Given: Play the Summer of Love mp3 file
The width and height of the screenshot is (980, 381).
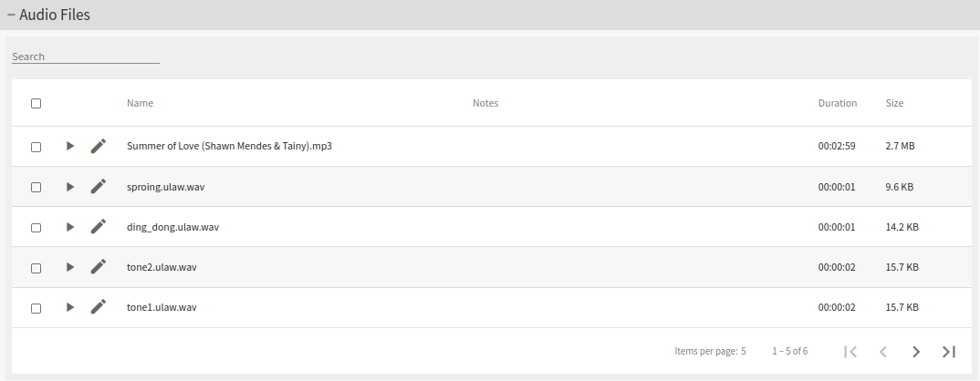Looking at the screenshot, I should 70,146.
